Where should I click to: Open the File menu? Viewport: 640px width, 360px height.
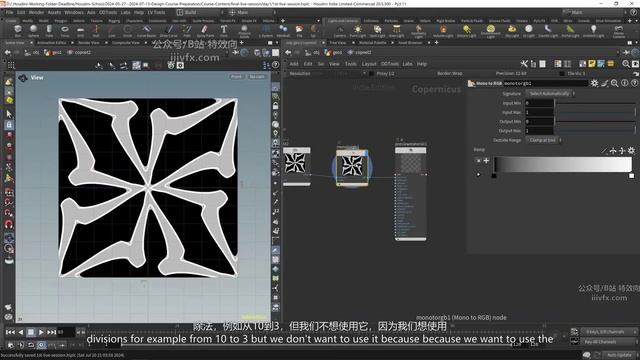pos(9,12)
